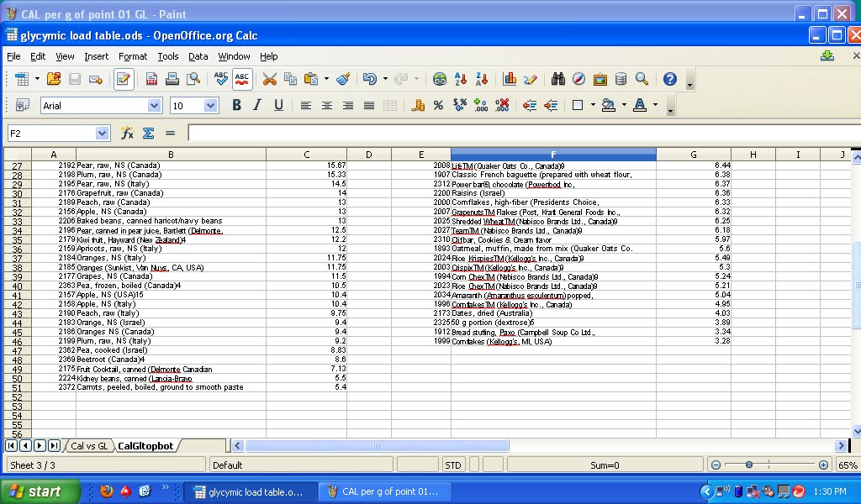Click the Undo icon
Image resolution: width=861 pixels, height=504 pixels.
(x=370, y=79)
